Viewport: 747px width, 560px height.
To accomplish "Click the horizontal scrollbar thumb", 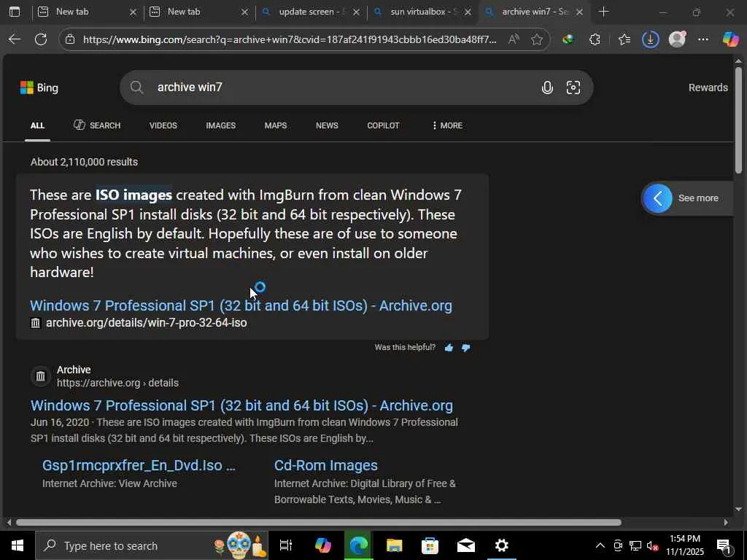I will point(319,522).
